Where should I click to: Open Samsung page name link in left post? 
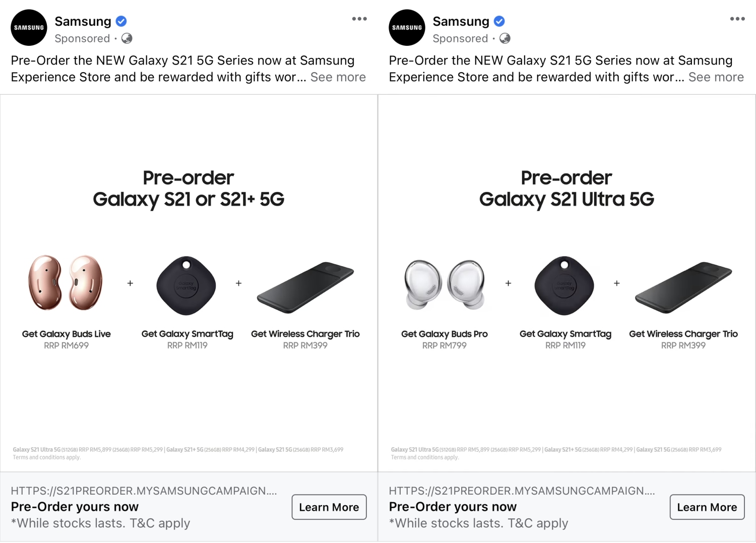pos(83,21)
